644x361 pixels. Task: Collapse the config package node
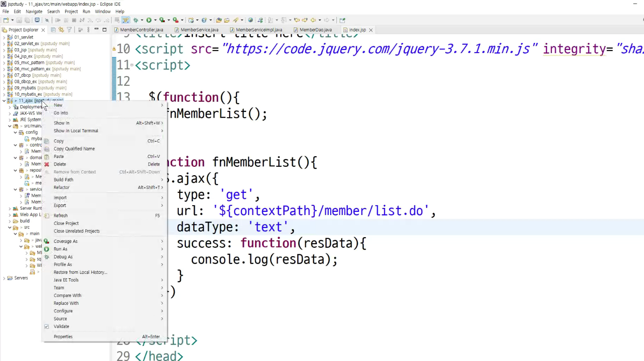coord(15,132)
